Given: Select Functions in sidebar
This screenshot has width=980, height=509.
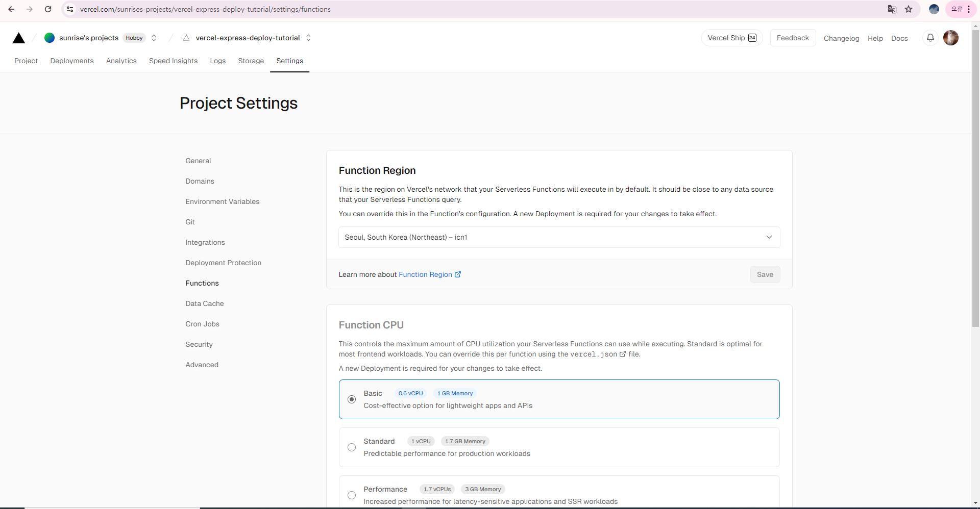Looking at the screenshot, I should [x=202, y=283].
